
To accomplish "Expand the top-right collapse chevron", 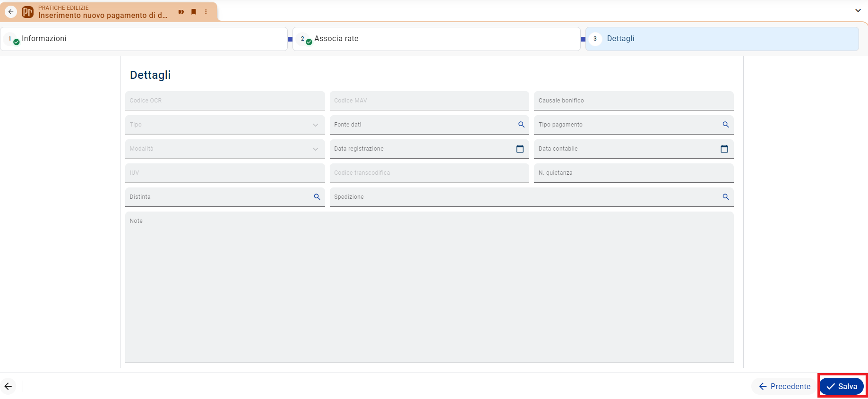I will click(858, 10).
